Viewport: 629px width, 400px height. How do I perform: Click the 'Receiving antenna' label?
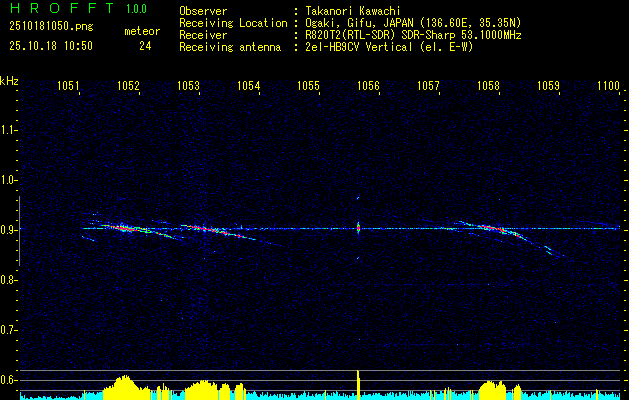tap(230, 47)
